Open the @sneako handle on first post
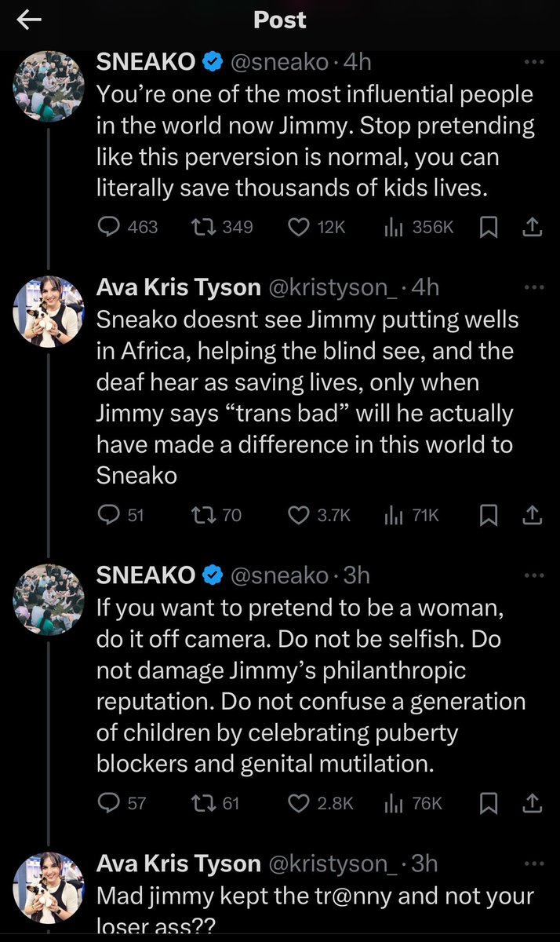Image resolution: width=560 pixels, height=942 pixels. coord(281,62)
